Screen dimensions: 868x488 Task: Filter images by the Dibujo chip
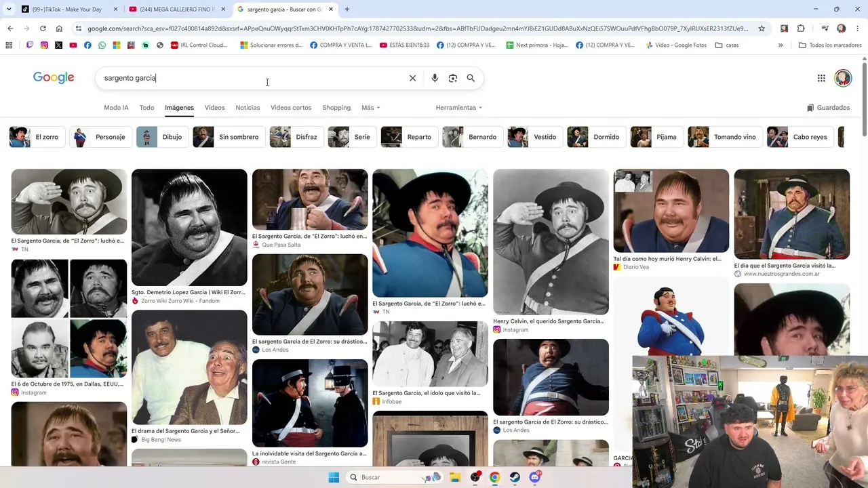(x=161, y=137)
